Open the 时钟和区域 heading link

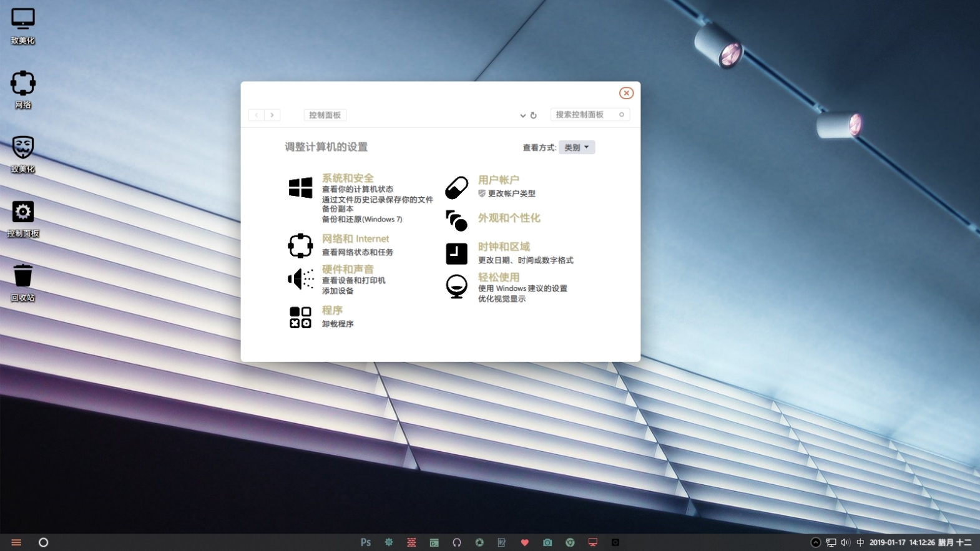[x=504, y=246]
